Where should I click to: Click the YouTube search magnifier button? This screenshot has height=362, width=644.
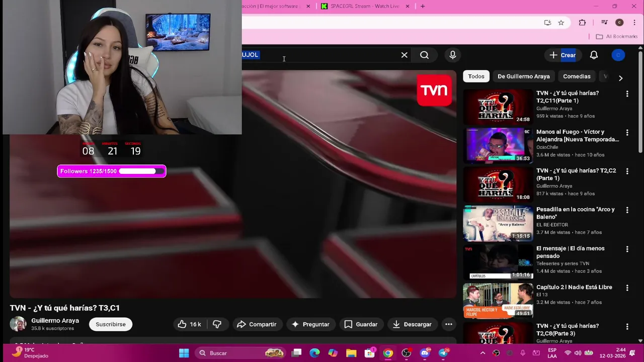(x=424, y=55)
